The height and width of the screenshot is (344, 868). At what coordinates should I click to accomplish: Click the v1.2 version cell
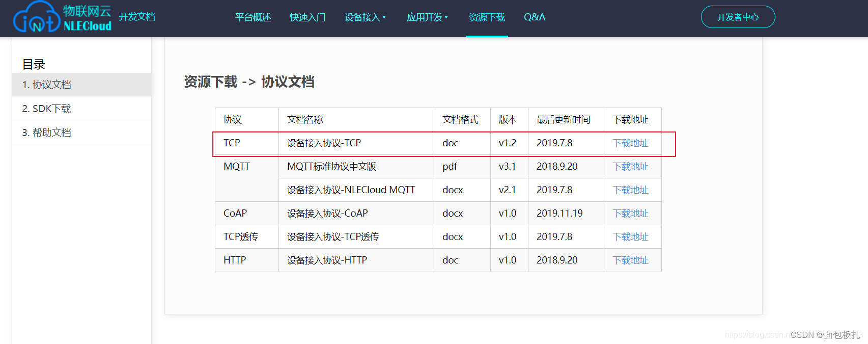point(509,143)
